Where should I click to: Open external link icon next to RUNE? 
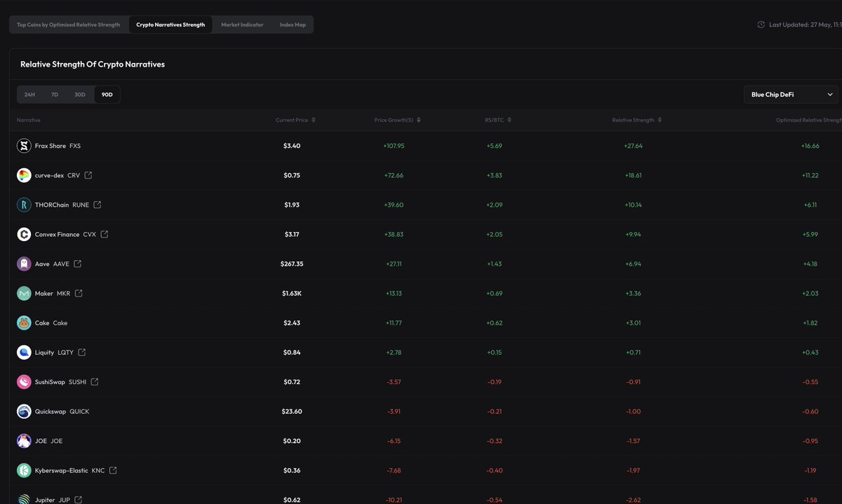pos(98,205)
